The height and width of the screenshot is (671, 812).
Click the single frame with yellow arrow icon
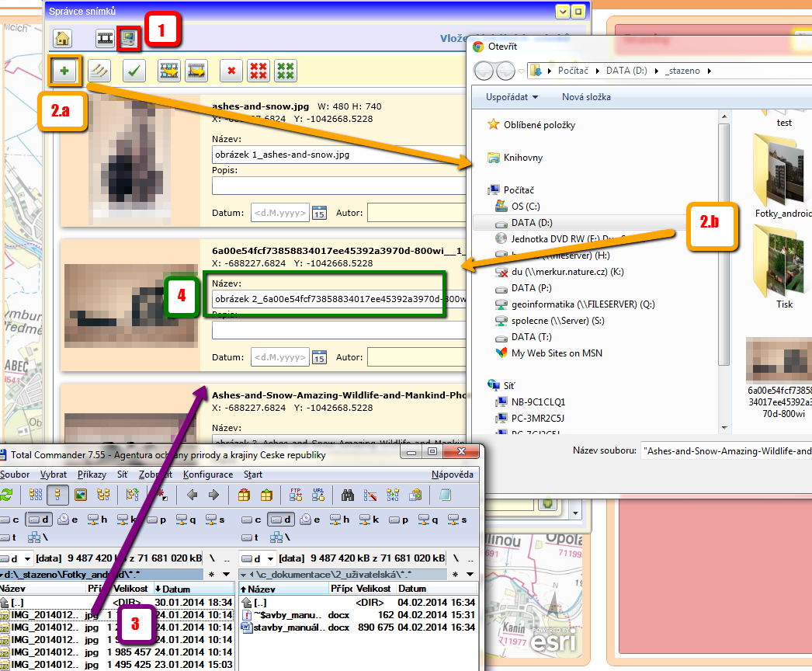coord(196,71)
